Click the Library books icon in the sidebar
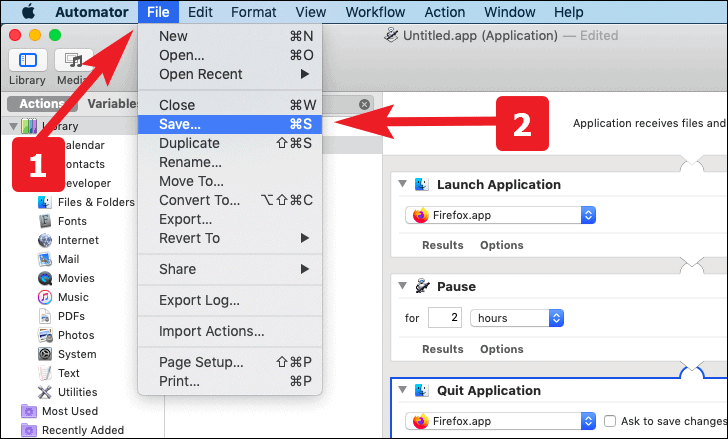Screen dimensions: 728x439 click(x=29, y=126)
